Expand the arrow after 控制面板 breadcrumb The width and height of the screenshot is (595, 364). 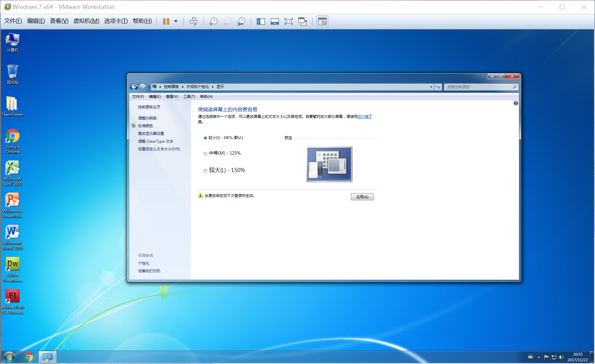pyautogui.click(x=183, y=87)
